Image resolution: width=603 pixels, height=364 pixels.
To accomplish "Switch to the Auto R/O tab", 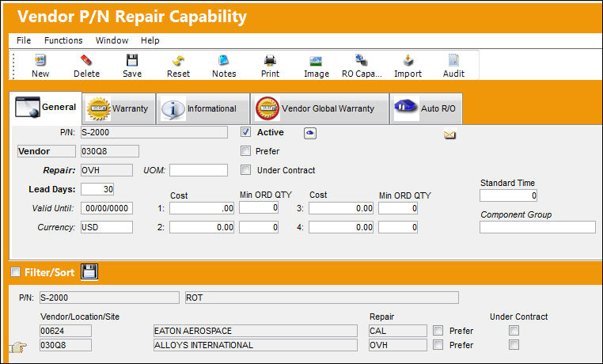I will coord(426,108).
